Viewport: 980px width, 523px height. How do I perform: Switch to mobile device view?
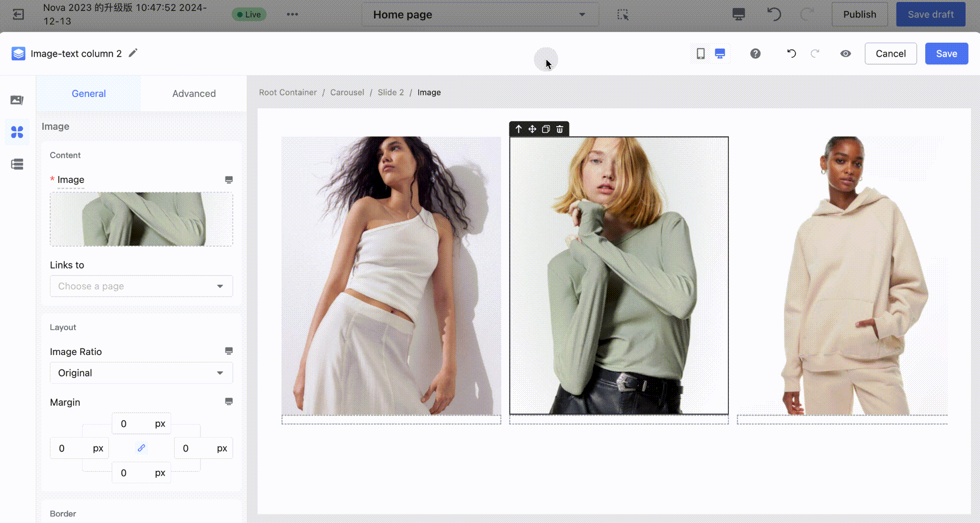[700, 54]
